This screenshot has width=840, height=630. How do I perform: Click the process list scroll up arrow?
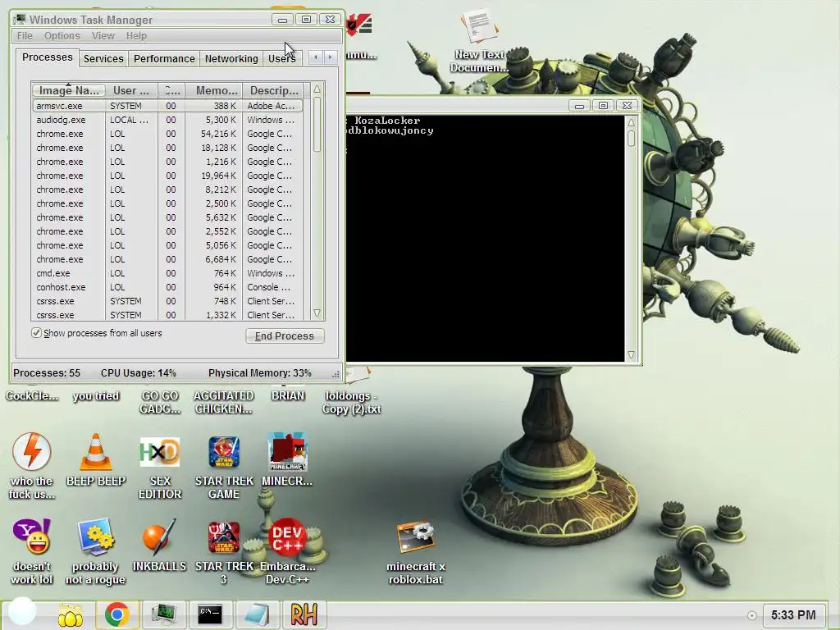(x=317, y=89)
